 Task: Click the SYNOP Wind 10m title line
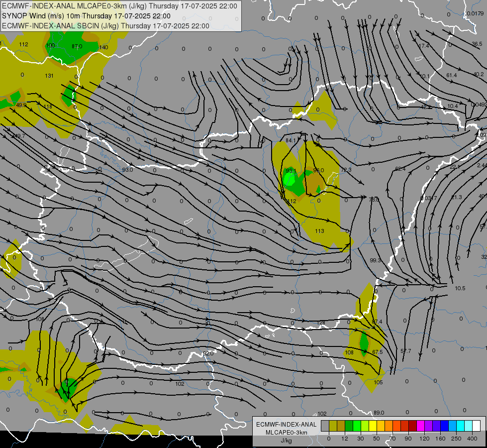pyautogui.click(x=86, y=16)
